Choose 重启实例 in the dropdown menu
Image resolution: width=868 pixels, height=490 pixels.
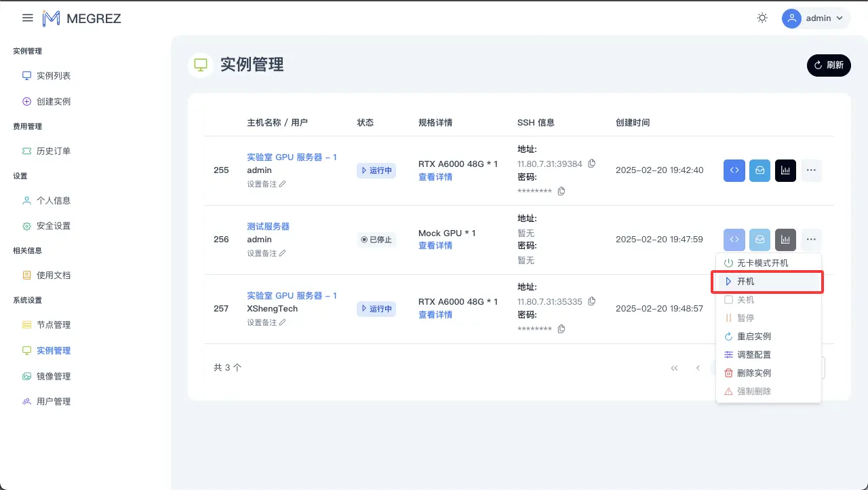753,337
